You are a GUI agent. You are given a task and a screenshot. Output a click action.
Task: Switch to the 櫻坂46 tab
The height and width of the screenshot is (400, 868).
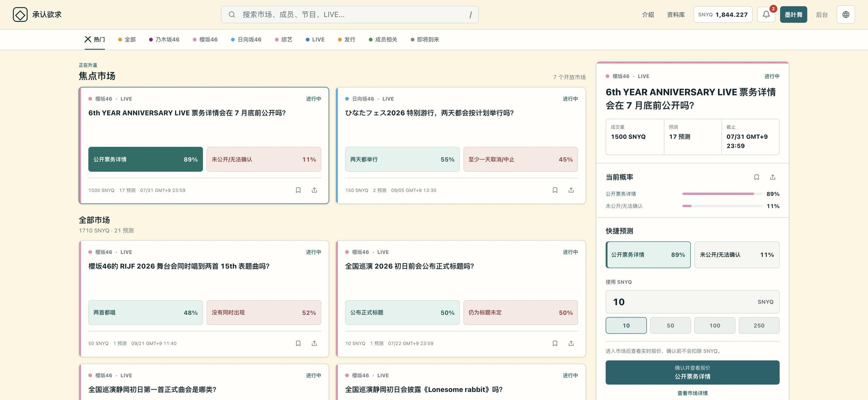[x=205, y=39]
